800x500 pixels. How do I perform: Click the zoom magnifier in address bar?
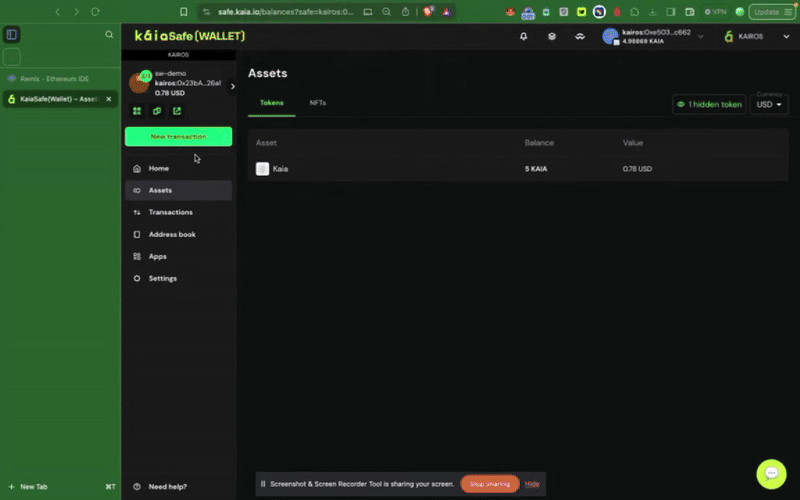click(386, 12)
